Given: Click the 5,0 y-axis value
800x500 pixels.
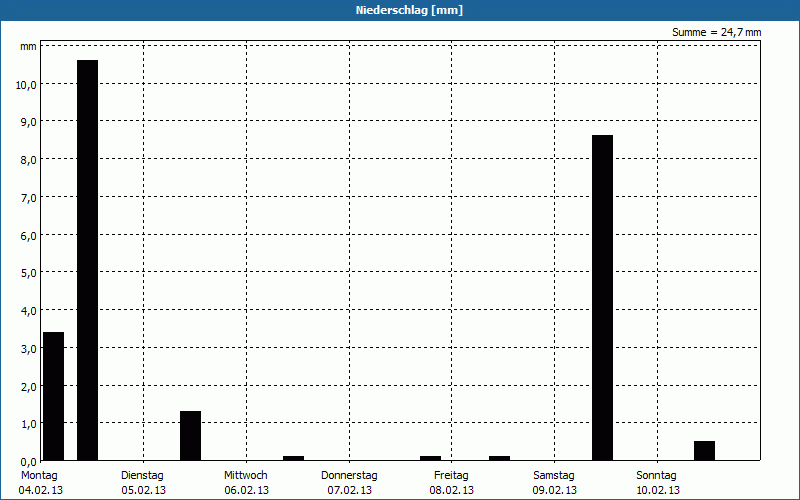Looking at the screenshot, I should (x=29, y=273).
